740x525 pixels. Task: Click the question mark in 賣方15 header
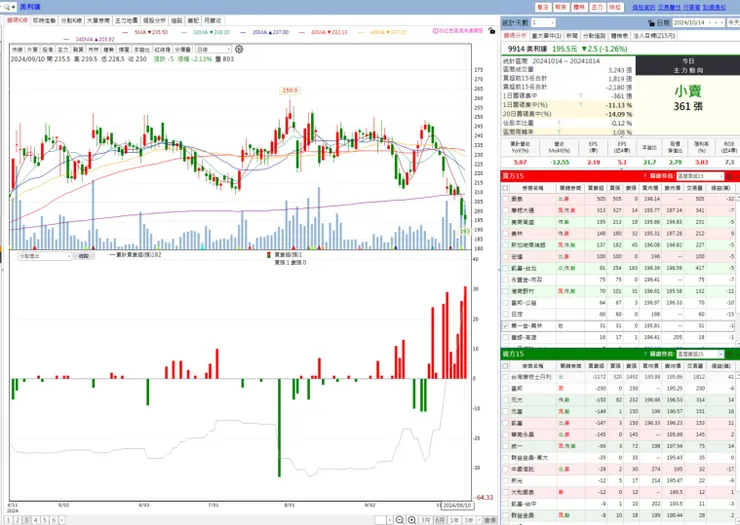pos(645,354)
